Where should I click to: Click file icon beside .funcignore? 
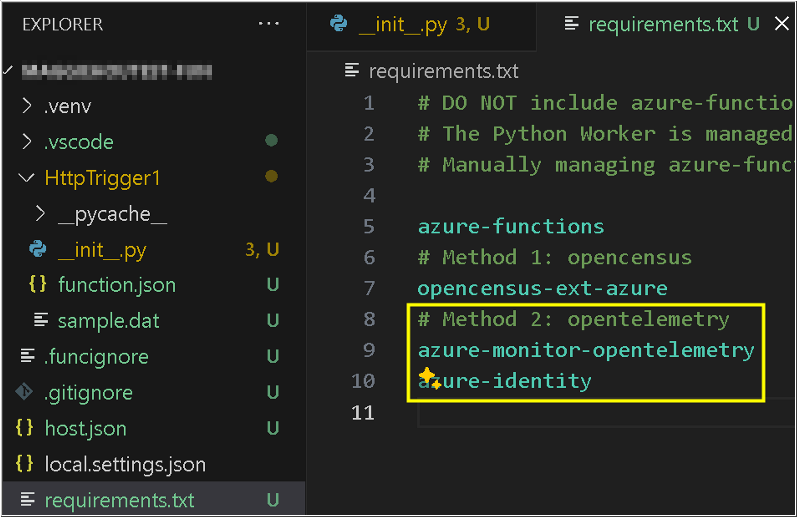(27, 356)
